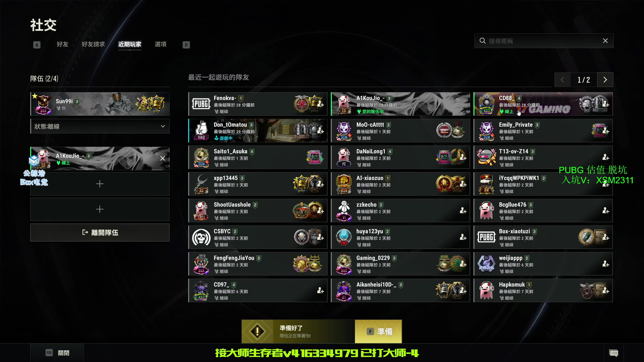Screen dimensions: 644x362
Task: Select the 選項 tab
Action: 160,44
